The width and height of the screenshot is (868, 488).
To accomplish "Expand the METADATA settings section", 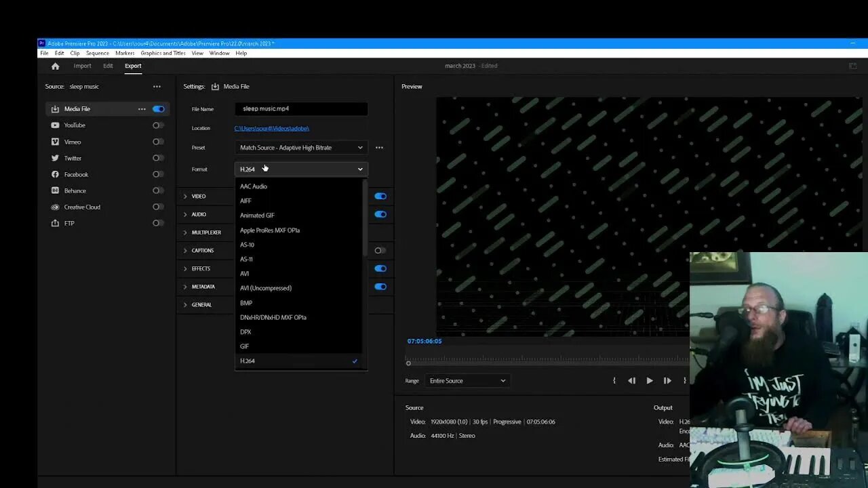I will coord(185,287).
